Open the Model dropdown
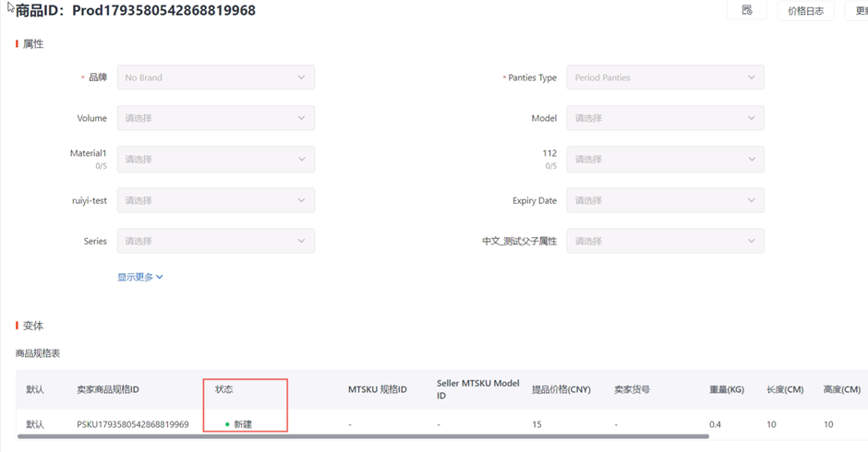The height and width of the screenshot is (452, 868). tap(665, 118)
